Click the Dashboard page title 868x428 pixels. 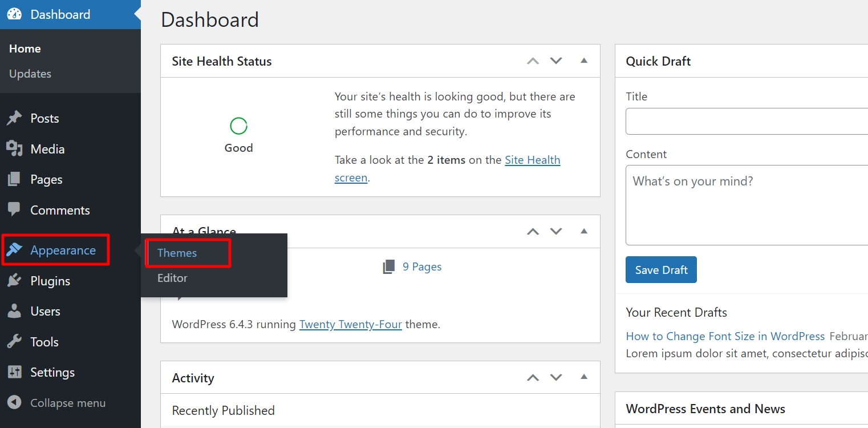coord(210,19)
